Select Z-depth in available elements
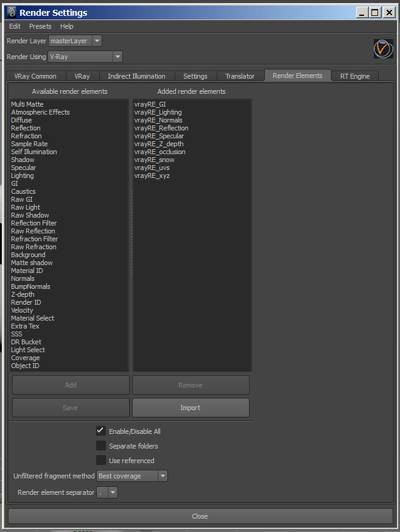 tap(23, 294)
